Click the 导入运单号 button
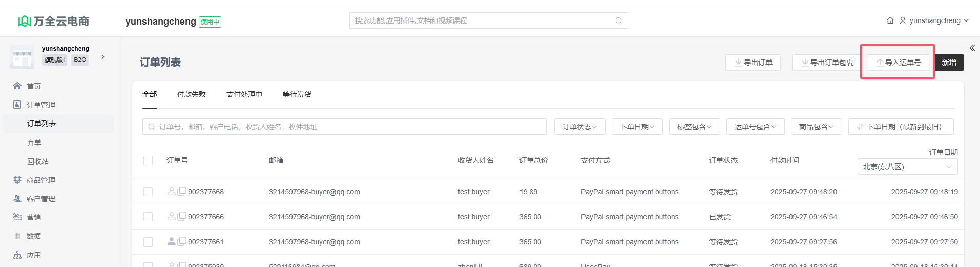The width and height of the screenshot is (980, 267). [898, 63]
